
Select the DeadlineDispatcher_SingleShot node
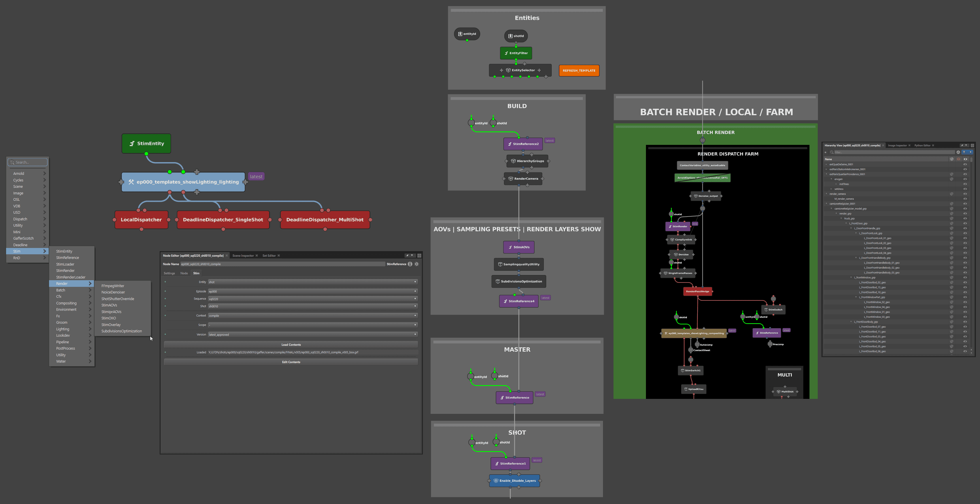[223, 220]
